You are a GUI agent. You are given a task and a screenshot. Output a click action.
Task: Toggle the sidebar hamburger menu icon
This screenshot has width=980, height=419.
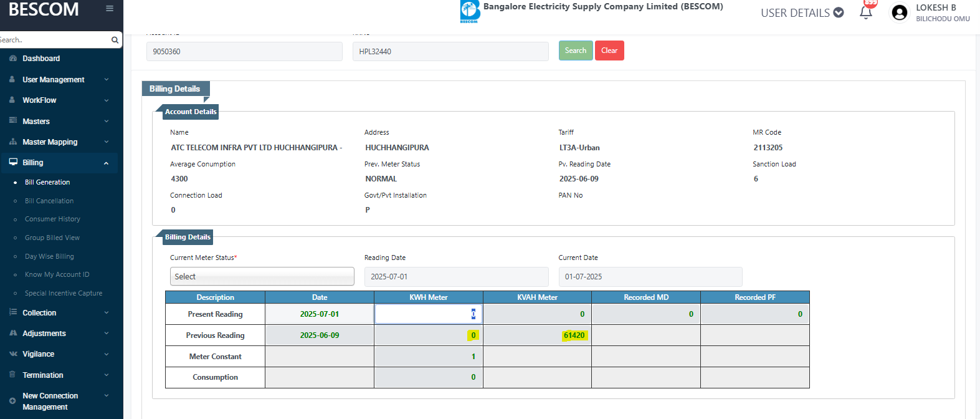click(x=110, y=9)
